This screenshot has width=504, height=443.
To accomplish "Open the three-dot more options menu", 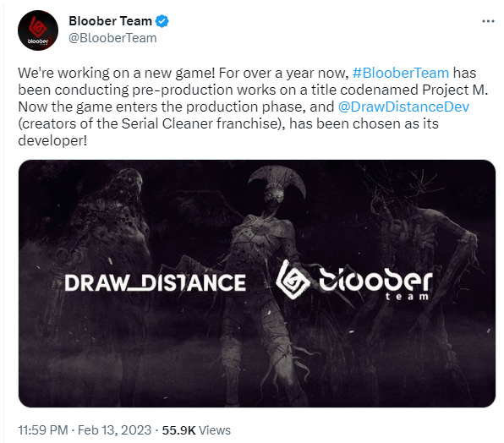I will coord(488,21).
